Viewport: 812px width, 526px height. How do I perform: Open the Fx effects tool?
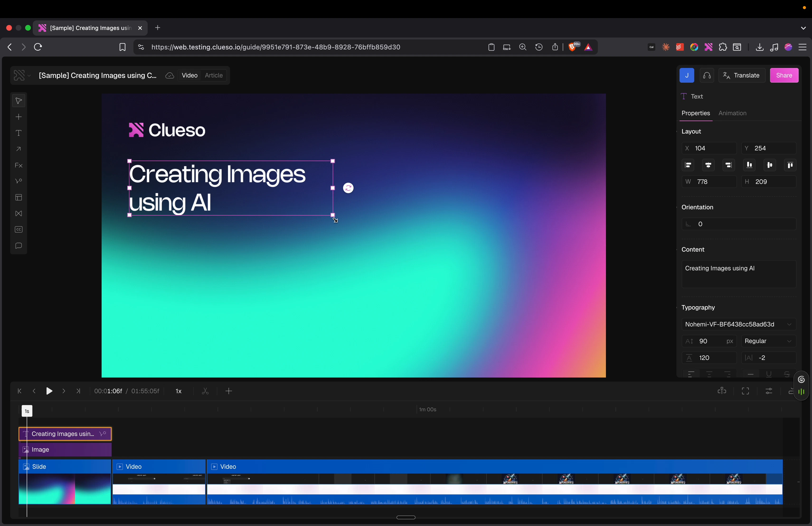point(18,165)
